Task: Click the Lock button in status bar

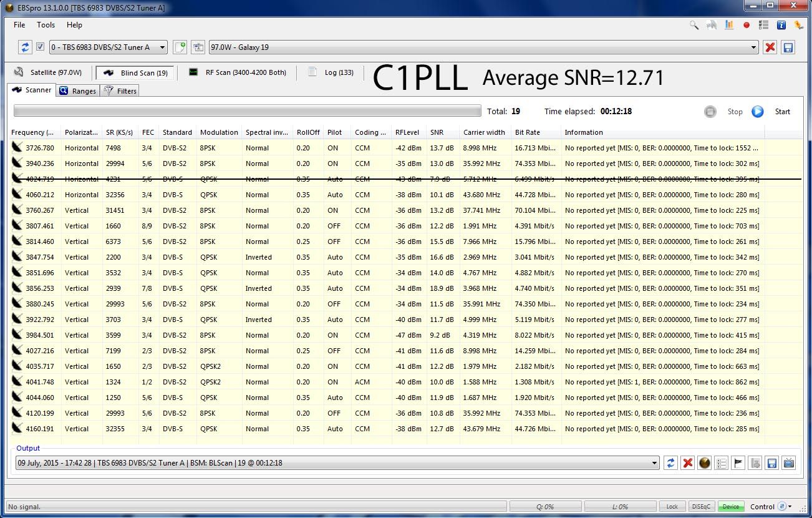Action: [672, 507]
